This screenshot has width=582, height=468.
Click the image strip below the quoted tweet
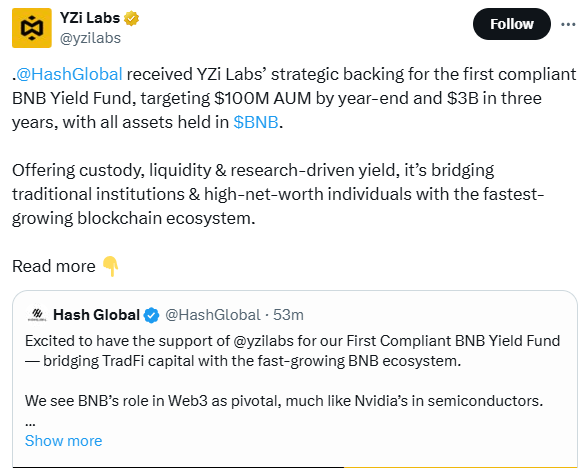[x=295, y=467]
